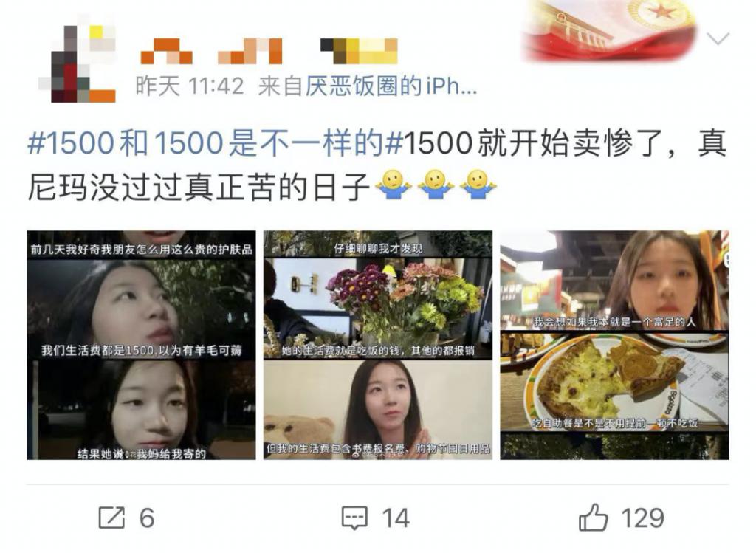Viewport: 756px width, 553px height.
Task: Tap the 厌恶饭圈的iPh... source link
Action: [x=391, y=86]
